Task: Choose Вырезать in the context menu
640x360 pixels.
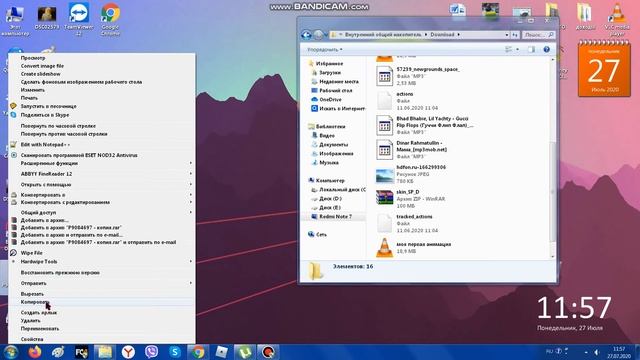Action: pos(101,294)
